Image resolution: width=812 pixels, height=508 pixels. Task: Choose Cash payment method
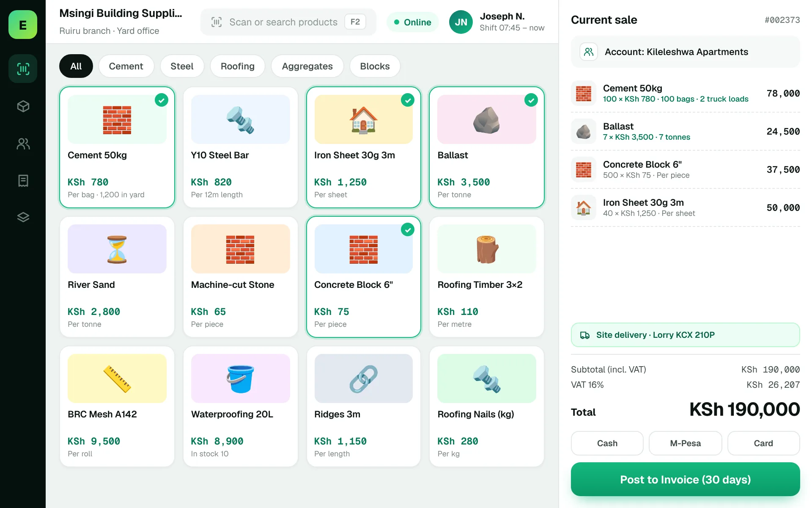click(607, 443)
